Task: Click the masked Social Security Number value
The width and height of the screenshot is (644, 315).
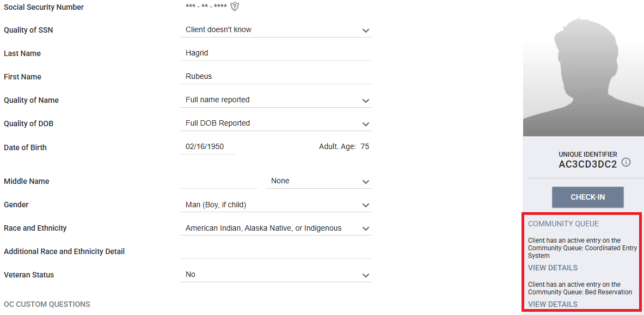Action: click(x=206, y=7)
